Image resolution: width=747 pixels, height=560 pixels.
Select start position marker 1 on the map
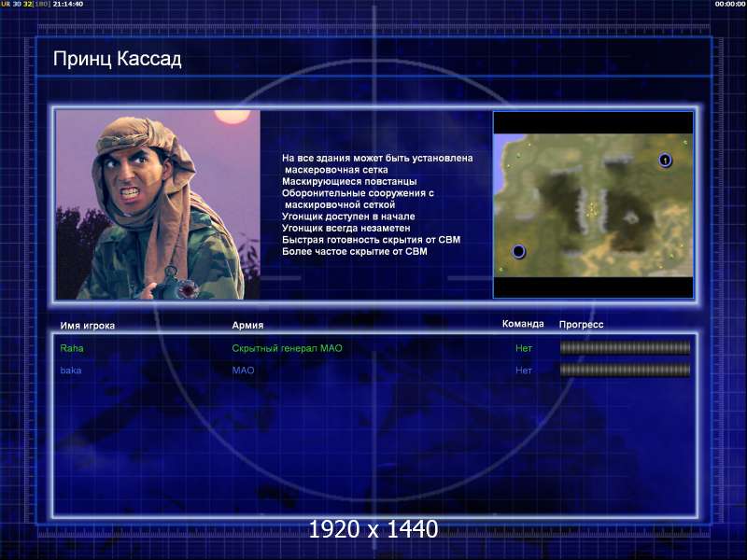(x=665, y=161)
